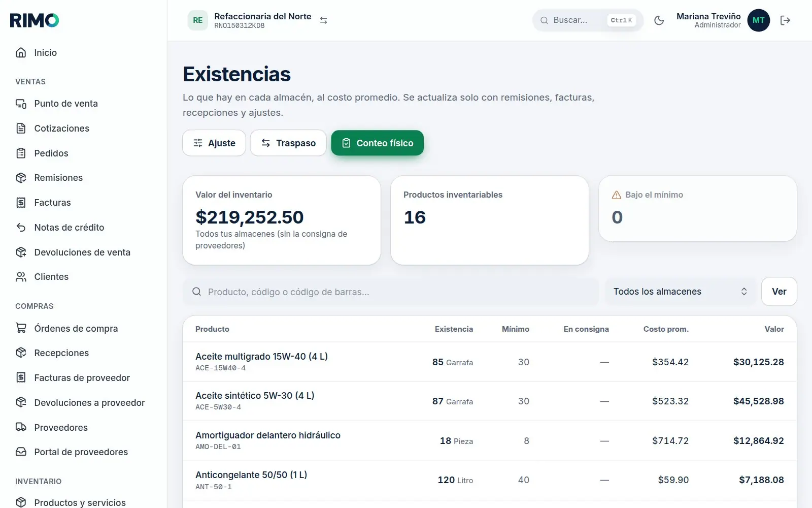Viewport: 812px width, 508px height.
Task: Click the RIMO logo
Action: coord(35,20)
